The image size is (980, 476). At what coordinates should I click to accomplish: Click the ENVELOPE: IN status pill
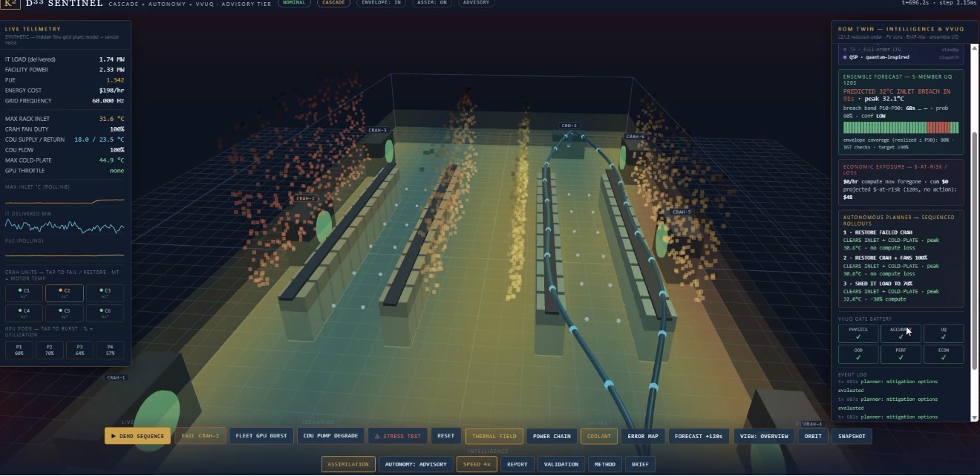(381, 3)
